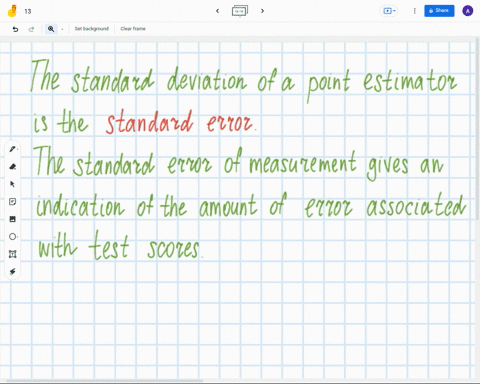The height and width of the screenshot is (384, 480).
Task: Select the arrow Select tool
Action: [x=13, y=184]
